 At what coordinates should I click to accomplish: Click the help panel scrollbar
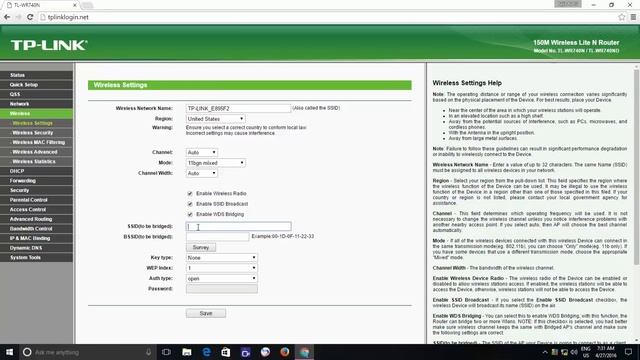coord(636,167)
